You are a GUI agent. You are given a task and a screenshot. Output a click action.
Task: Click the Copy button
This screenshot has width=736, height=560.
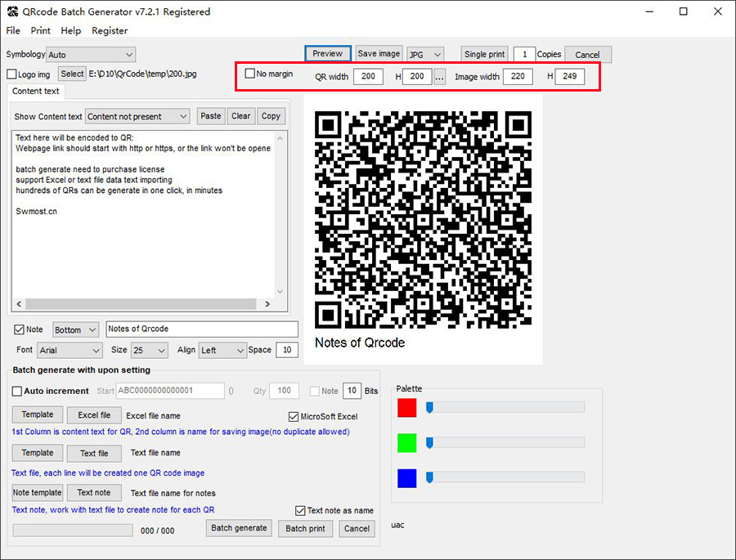[271, 116]
